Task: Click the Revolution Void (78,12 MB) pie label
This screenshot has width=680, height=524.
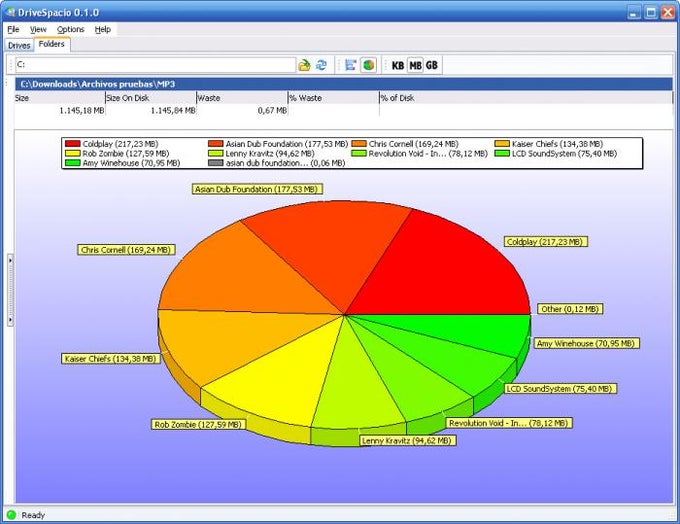Action: coord(509,423)
